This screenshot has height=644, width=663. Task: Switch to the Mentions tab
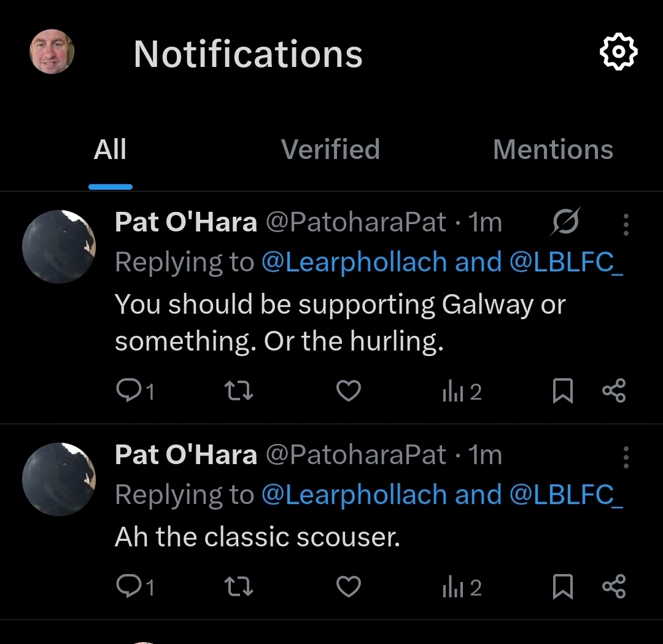click(x=553, y=150)
